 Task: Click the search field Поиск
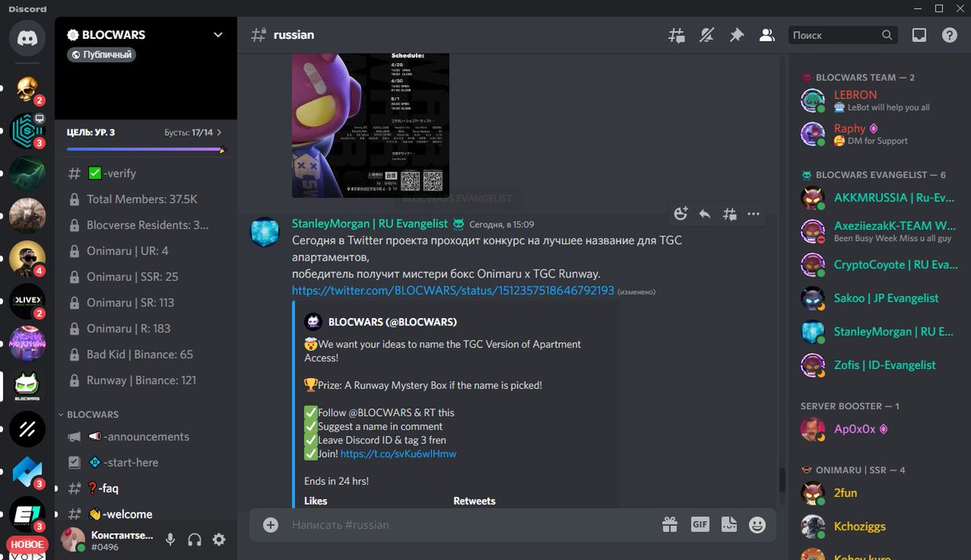pos(843,35)
